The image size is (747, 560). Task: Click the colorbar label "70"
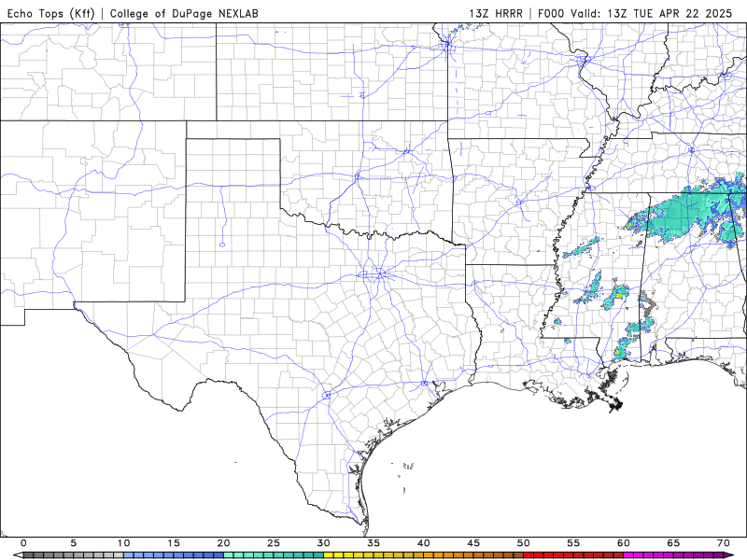click(724, 543)
